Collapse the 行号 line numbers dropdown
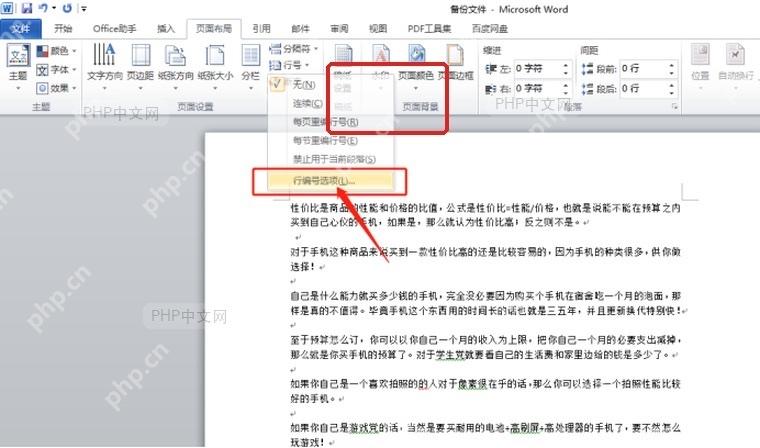This screenshot has height=448, width=760. (x=289, y=65)
